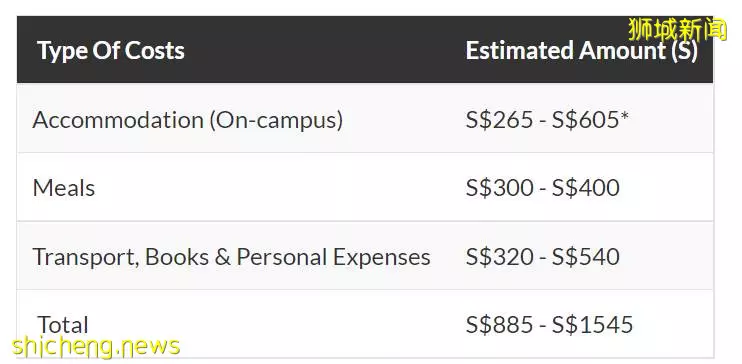Click the asterisk after S$605
Screen dimensions: 742x364
(x=624, y=116)
